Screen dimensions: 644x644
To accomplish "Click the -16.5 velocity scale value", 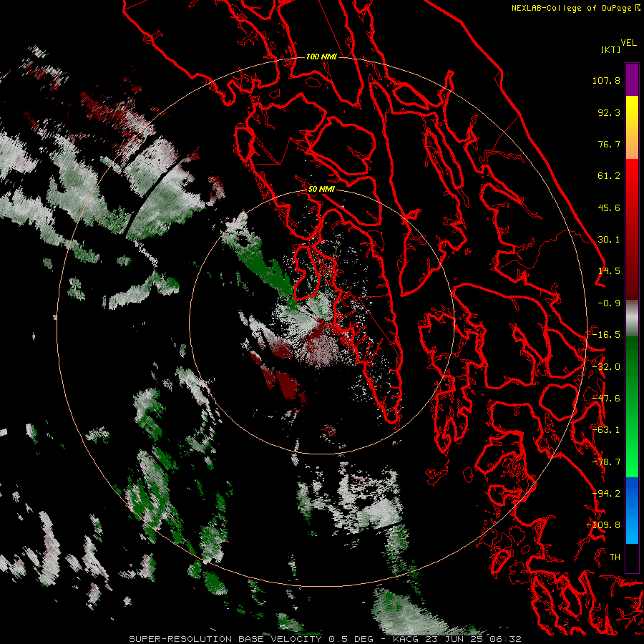I will coord(606,335).
